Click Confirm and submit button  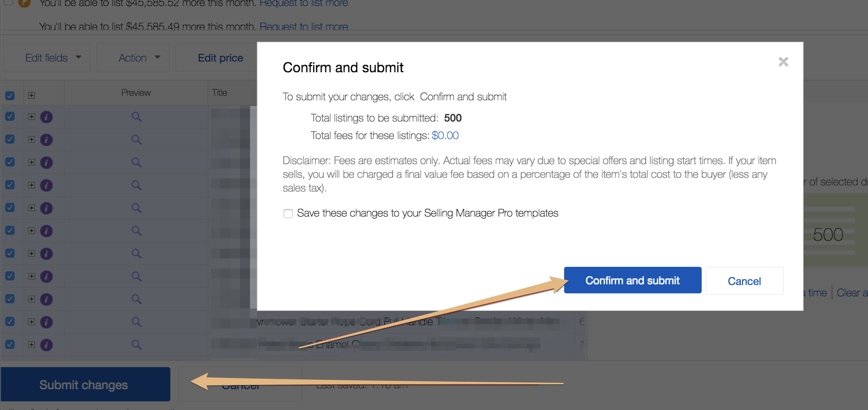click(x=633, y=281)
